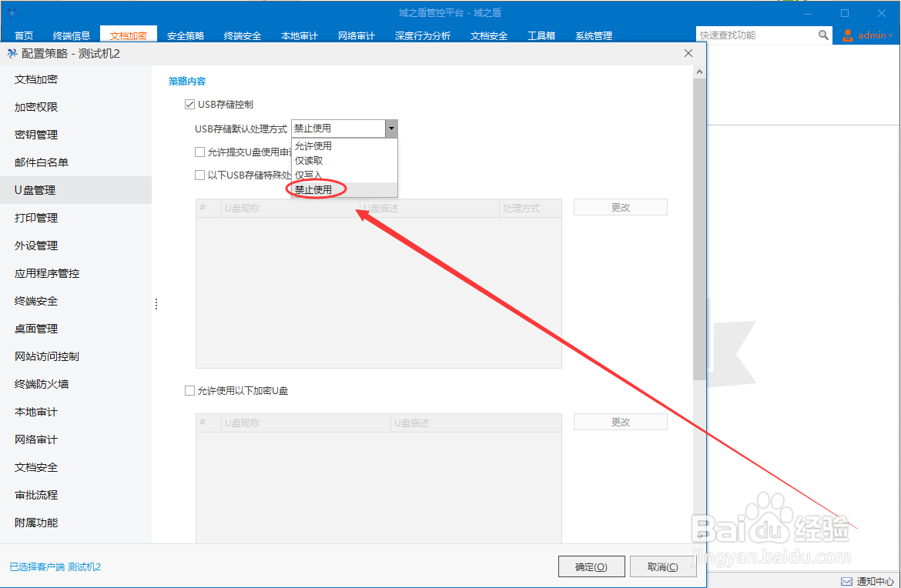Select 网络审计 in left sidebar
This screenshot has height=588, width=901.
(x=75, y=439)
